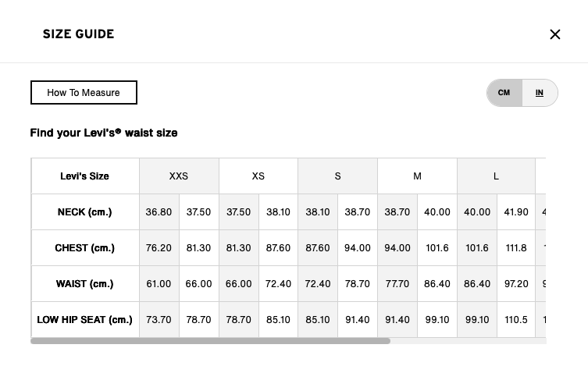The height and width of the screenshot is (373, 588).
Task: Click the WAIST (cm.) row label
Action: click(x=85, y=284)
